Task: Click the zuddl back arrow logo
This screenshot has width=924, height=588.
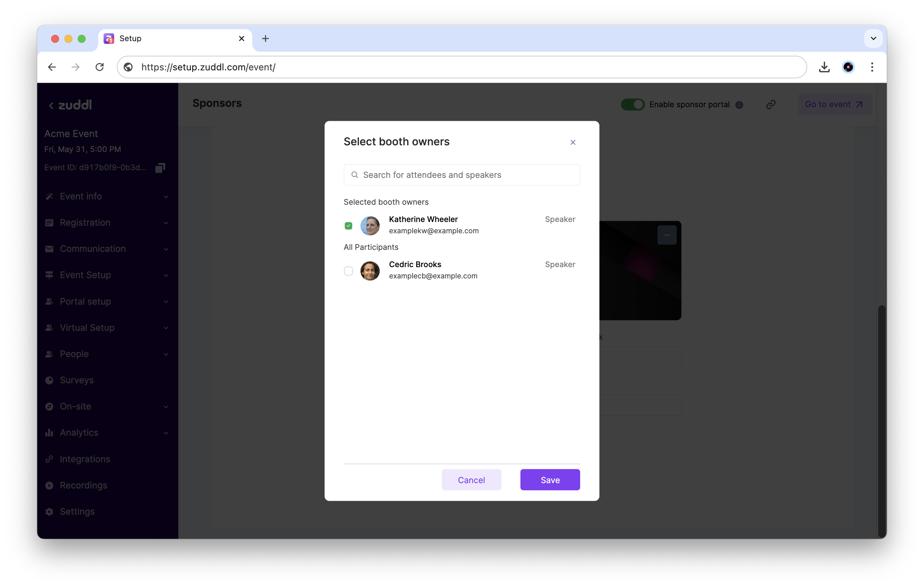Action: point(70,105)
